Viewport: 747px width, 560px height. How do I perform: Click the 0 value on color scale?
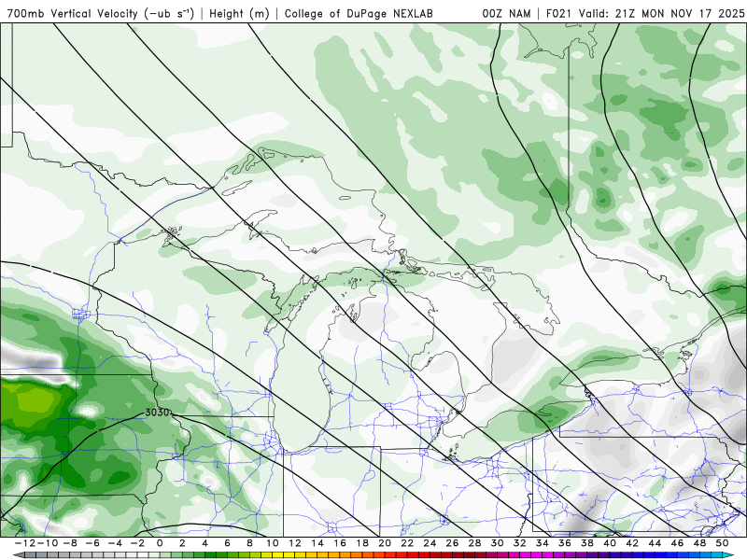coord(160,543)
